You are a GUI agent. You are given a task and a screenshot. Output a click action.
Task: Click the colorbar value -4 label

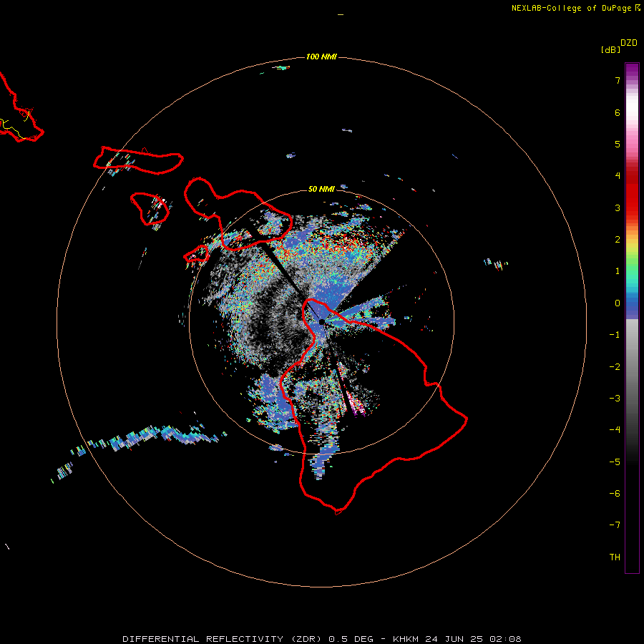(x=615, y=430)
